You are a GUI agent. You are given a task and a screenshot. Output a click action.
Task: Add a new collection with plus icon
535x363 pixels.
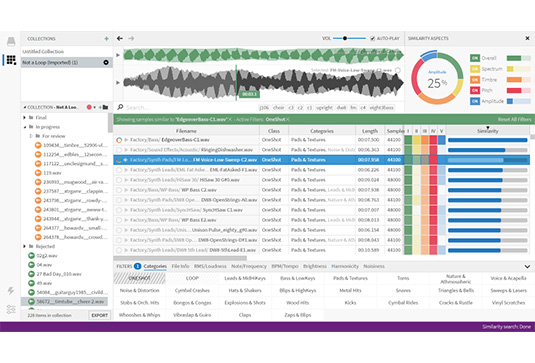click(x=106, y=39)
